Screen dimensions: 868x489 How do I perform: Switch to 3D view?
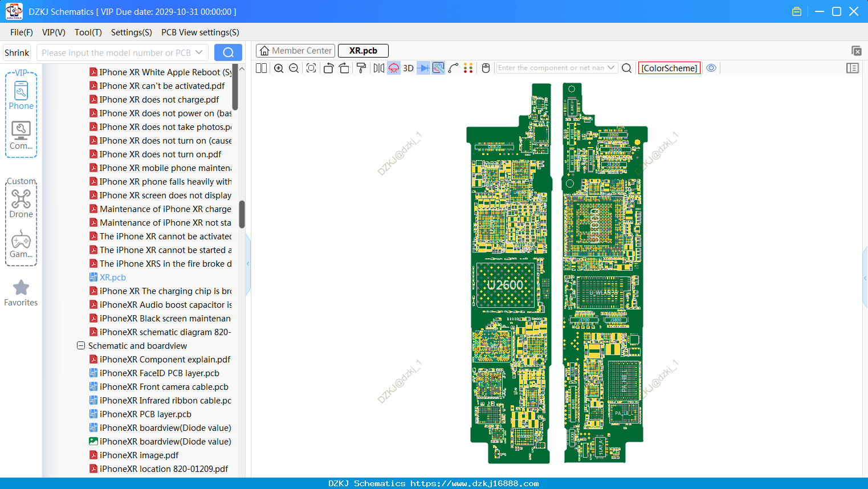pos(408,68)
